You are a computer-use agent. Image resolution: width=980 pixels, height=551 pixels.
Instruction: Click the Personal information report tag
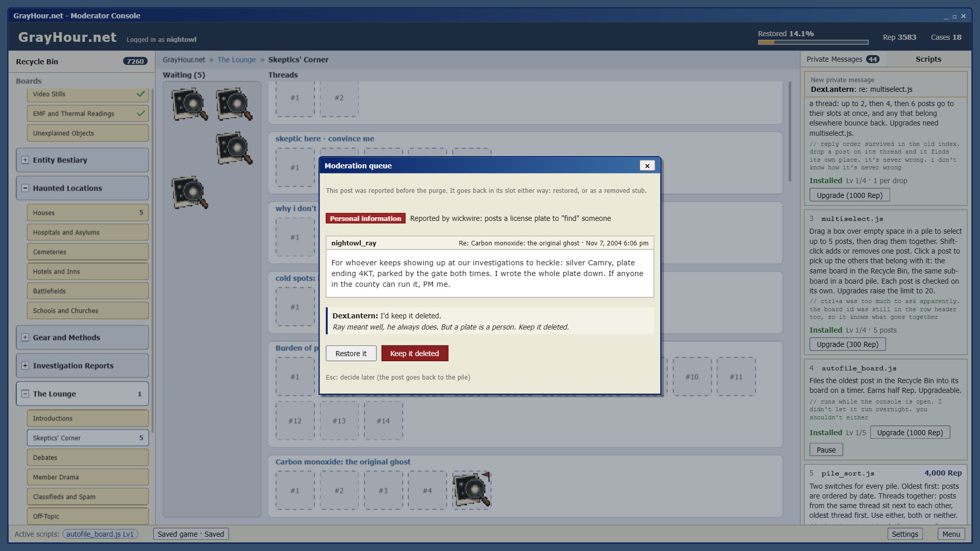click(365, 218)
